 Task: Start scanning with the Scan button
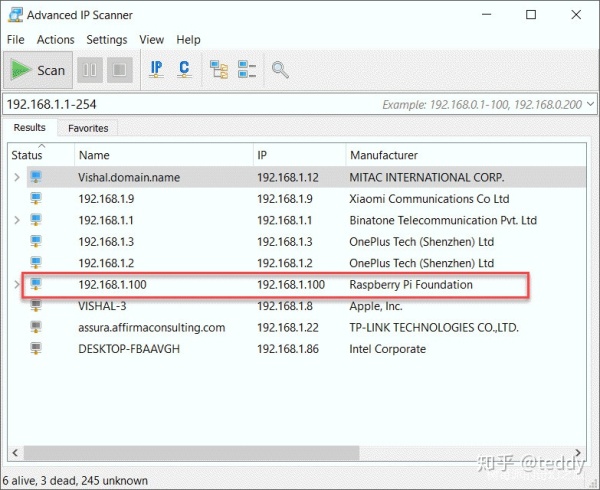(x=38, y=70)
